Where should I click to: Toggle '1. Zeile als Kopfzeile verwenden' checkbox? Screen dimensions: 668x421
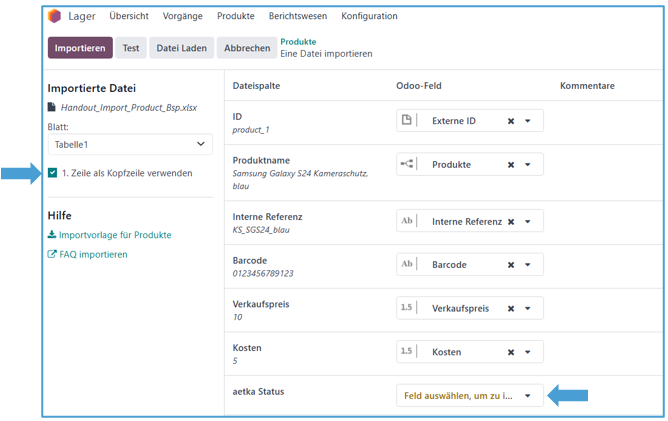pos(53,173)
